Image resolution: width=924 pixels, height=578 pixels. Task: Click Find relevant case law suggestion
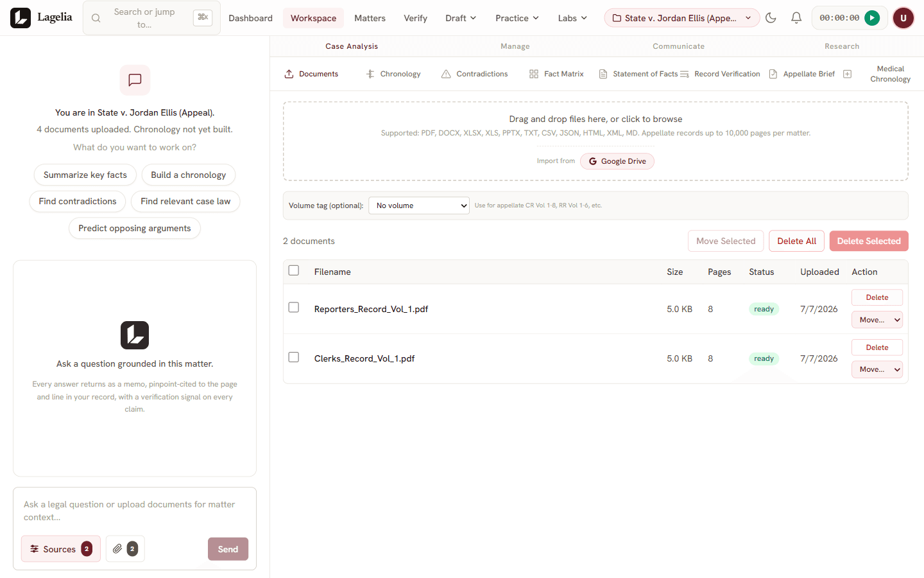click(x=185, y=201)
